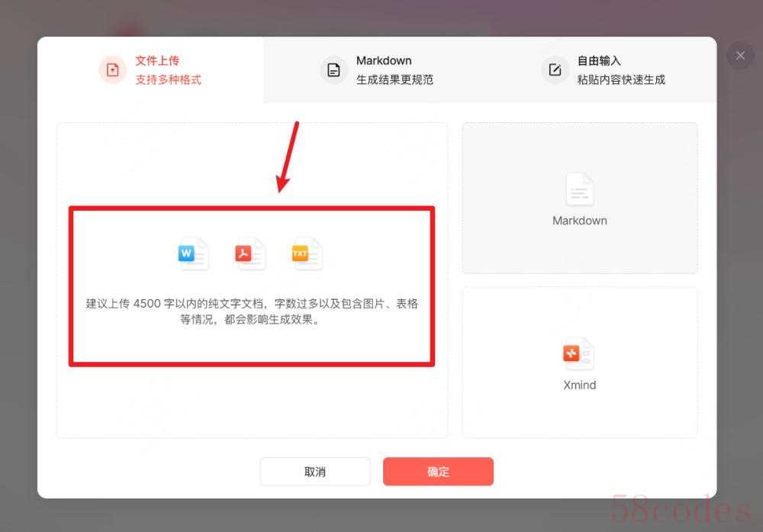This screenshot has width=763, height=532.
Task: Click the PDF file icon
Action: pyautogui.click(x=250, y=253)
